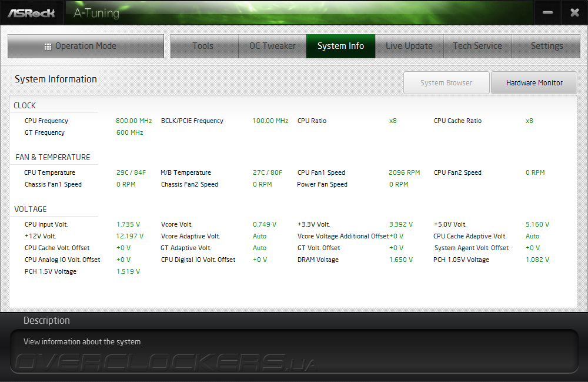588x382 pixels.
Task: Click the CPU Cache Adaptive Volt. label
Action: point(470,236)
